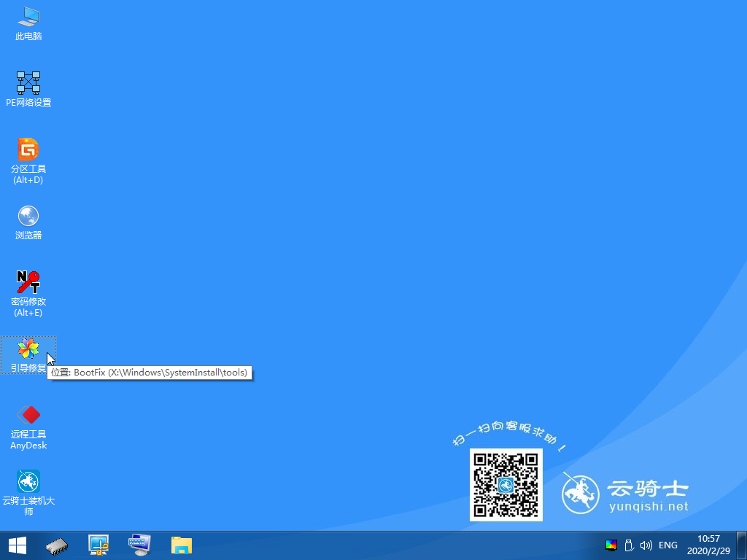The image size is (747, 560).
Task: Launch 远程工具 AnyDesk remote tool
Action: point(28,427)
